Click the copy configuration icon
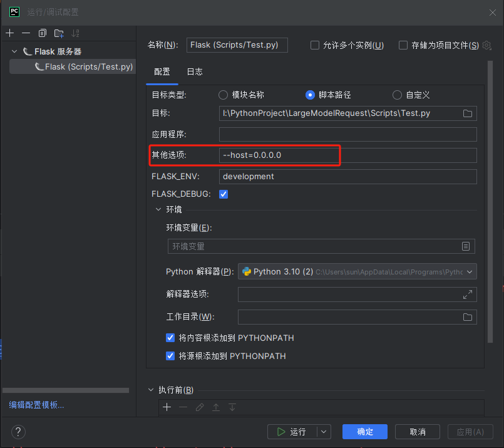The height and width of the screenshot is (448, 504). 43,33
